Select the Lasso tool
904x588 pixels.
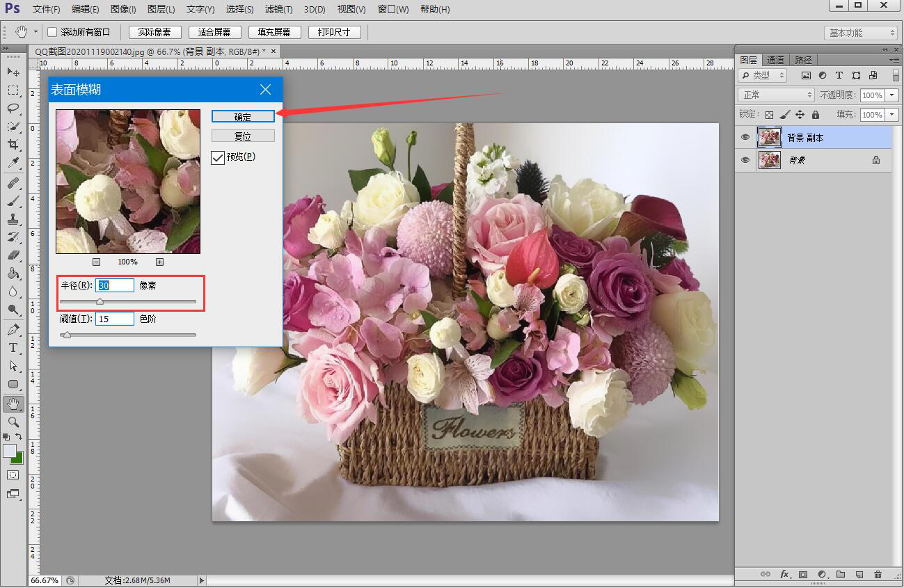coord(13,109)
